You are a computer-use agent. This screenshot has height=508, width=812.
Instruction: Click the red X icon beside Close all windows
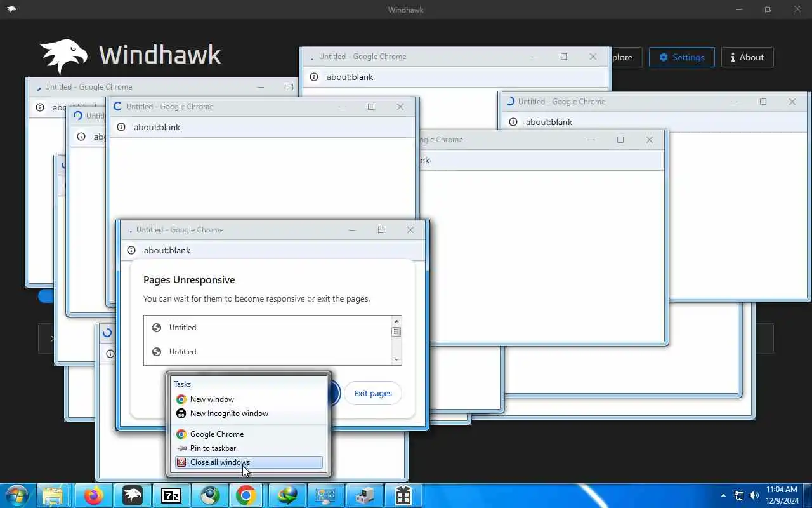pyautogui.click(x=181, y=462)
